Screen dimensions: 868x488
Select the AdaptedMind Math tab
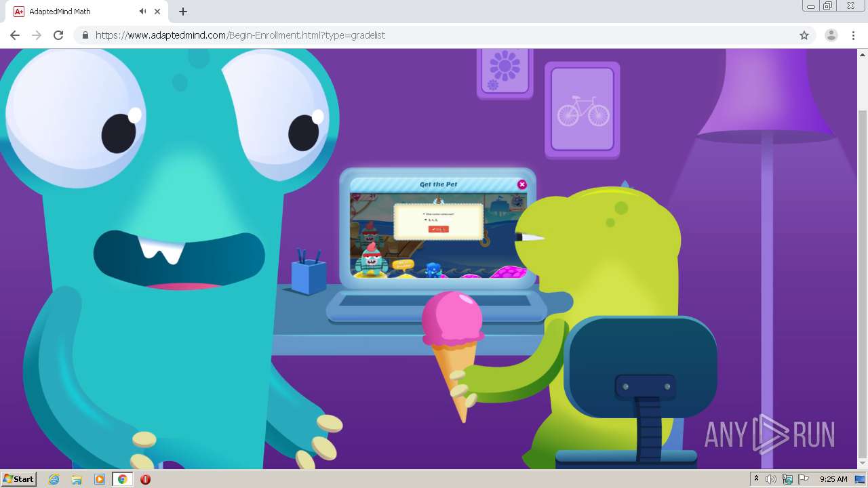tap(87, 12)
